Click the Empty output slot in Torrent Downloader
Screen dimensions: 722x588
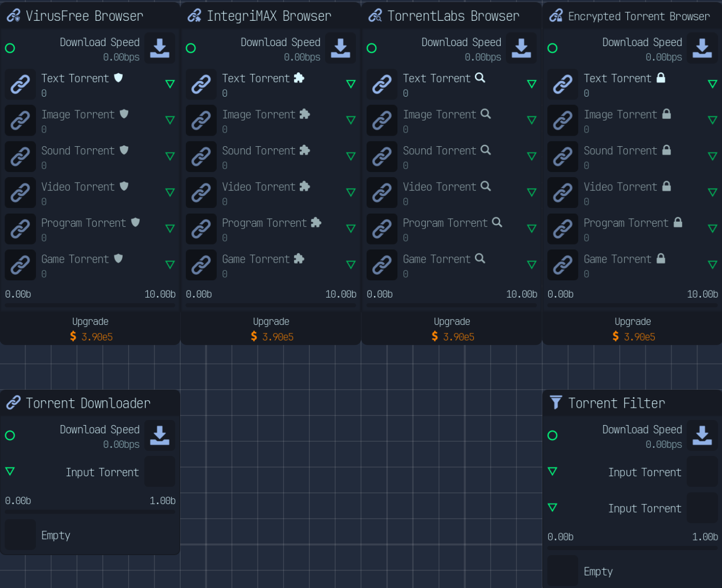pos(20,535)
